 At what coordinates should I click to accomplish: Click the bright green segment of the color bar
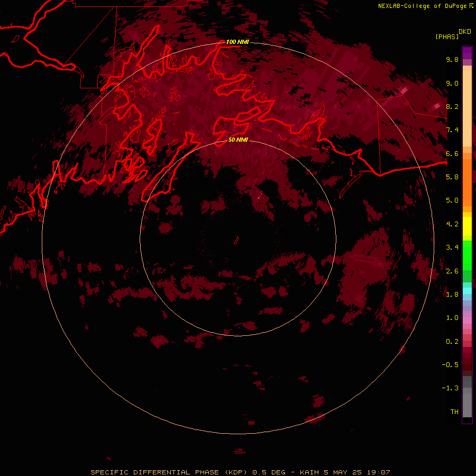[467, 255]
